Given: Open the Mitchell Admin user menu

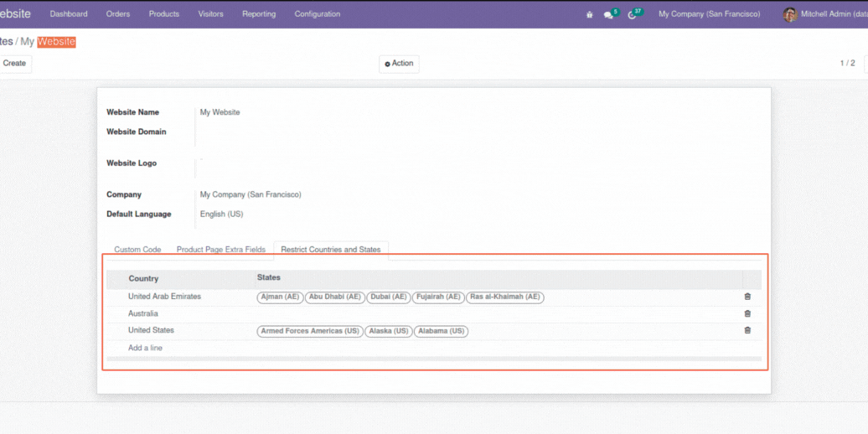Looking at the screenshot, I should tap(825, 14).
